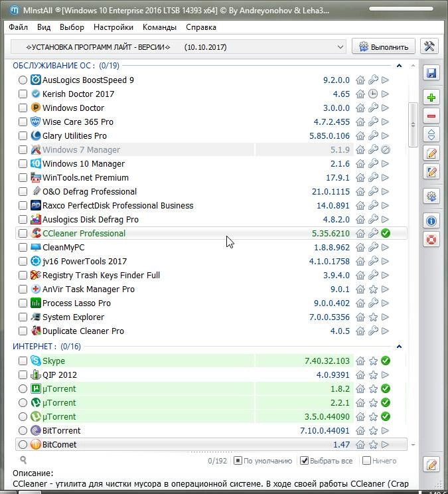448x494 pixels.
Task: Click key icon in Windows Doctor row
Action: click(x=373, y=108)
